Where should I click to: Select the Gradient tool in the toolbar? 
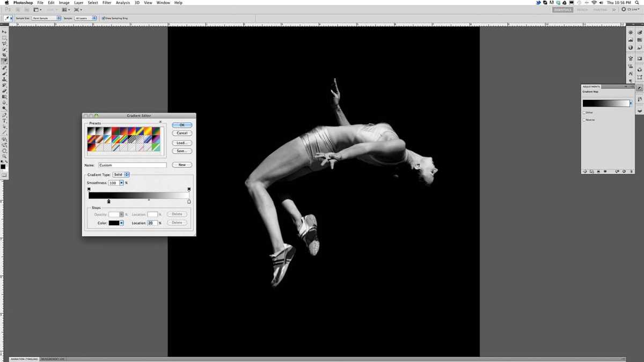coord(4,97)
